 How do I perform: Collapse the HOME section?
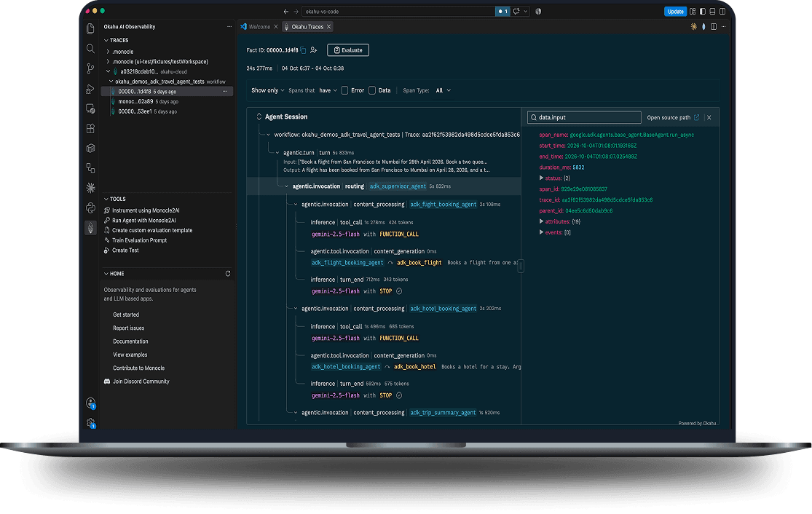(106, 274)
